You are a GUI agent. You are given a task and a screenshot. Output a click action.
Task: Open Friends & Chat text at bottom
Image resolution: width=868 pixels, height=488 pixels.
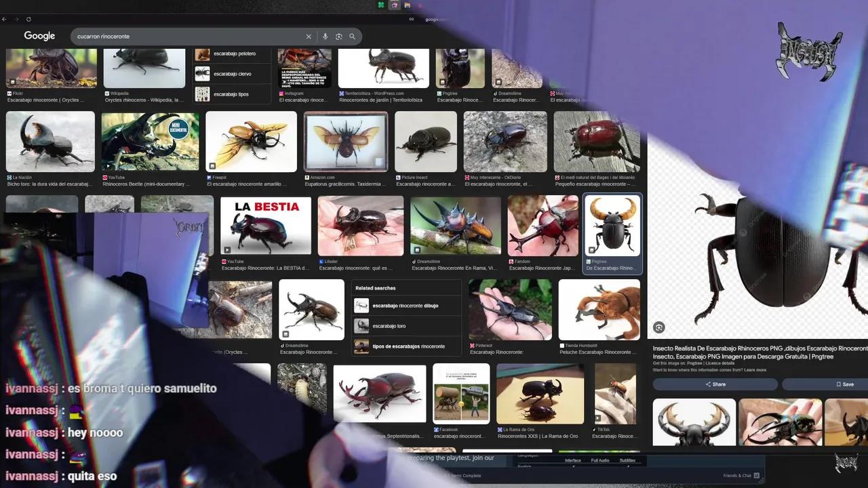pyautogui.click(x=737, y=476)
